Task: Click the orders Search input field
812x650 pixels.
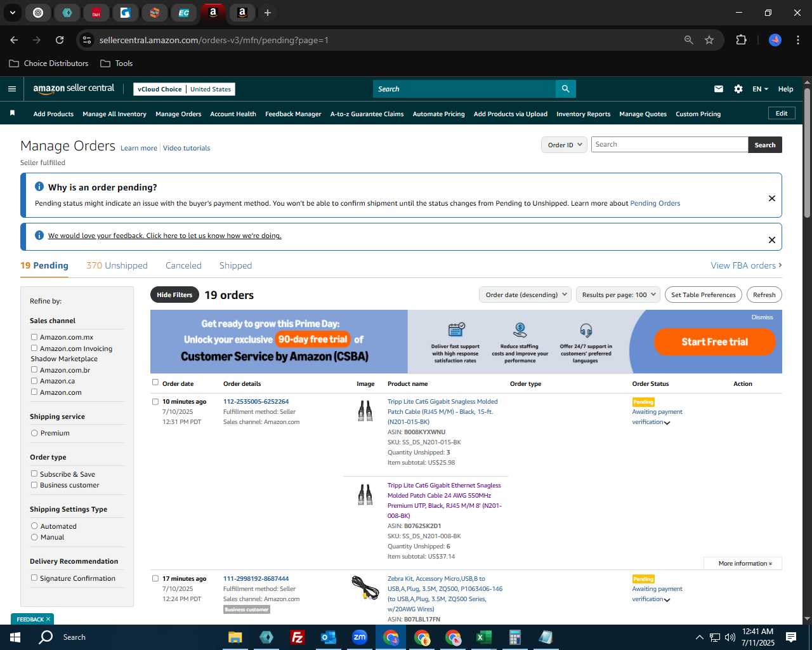Action: pyautogui.click(x=669, y=145)
